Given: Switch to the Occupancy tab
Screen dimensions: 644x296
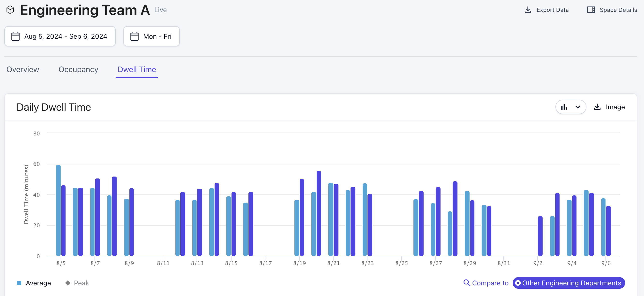Looking at the screenshot, I should [x=78, y=69].
